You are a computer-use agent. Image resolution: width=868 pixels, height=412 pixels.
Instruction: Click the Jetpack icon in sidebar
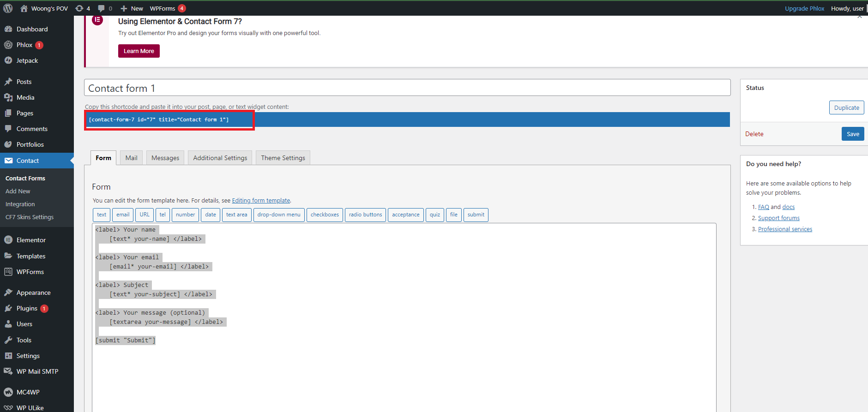pyautogui.click(x=8, y=60)
